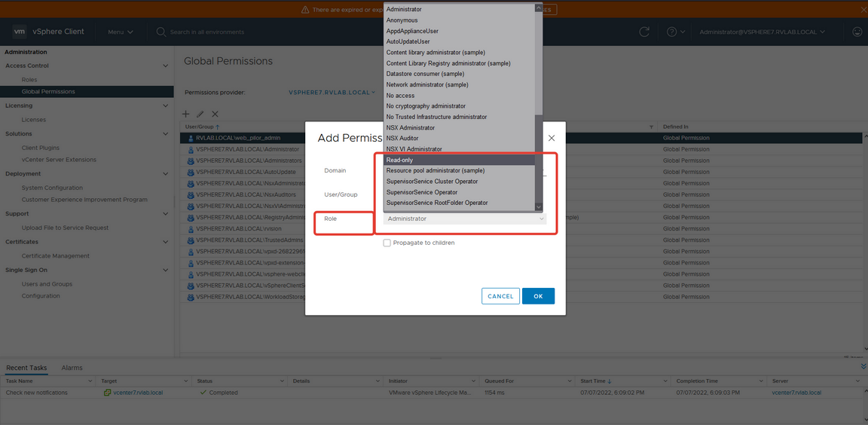Click the search magnifier icon

pos(161,32)
